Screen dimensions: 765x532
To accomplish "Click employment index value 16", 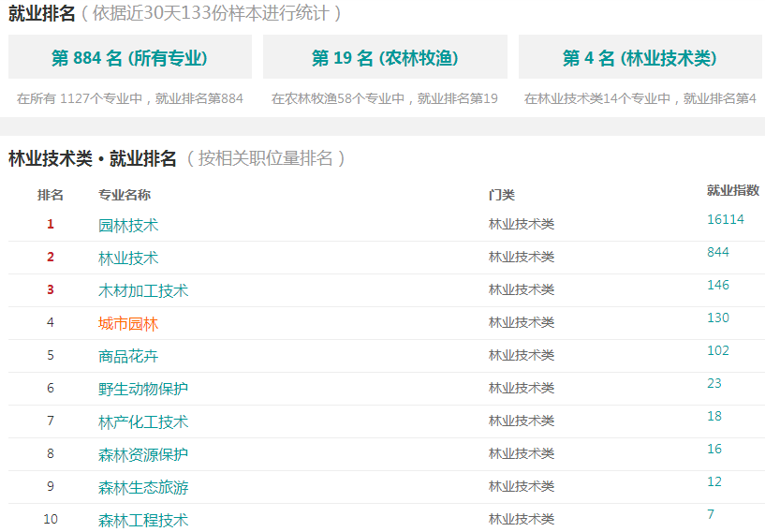I will point(714,449).
